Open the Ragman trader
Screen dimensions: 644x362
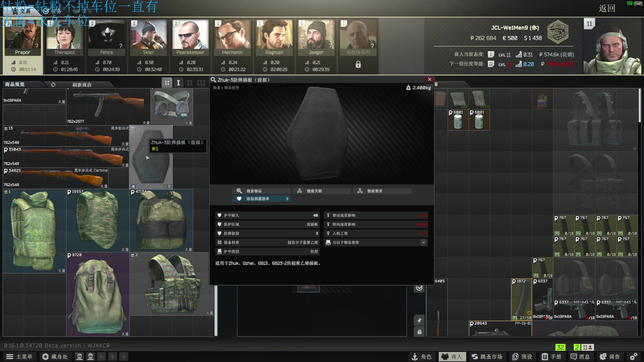[274, 38]
